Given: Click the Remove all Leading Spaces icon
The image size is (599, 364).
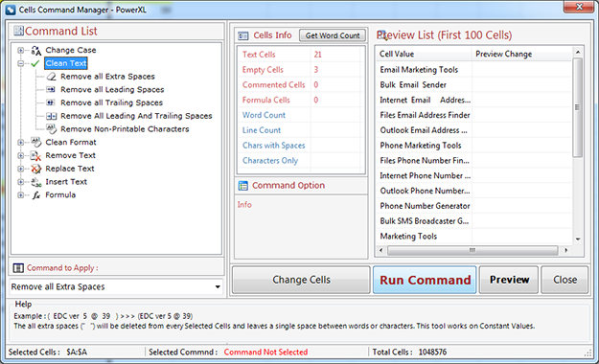Looking at the screenshot, I should (51, 90).
